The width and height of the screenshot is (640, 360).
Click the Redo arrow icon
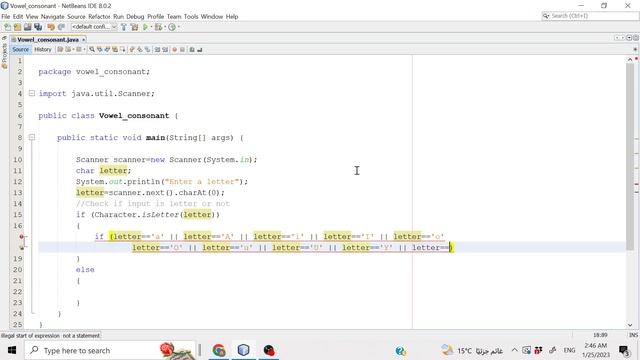point(62,27)
